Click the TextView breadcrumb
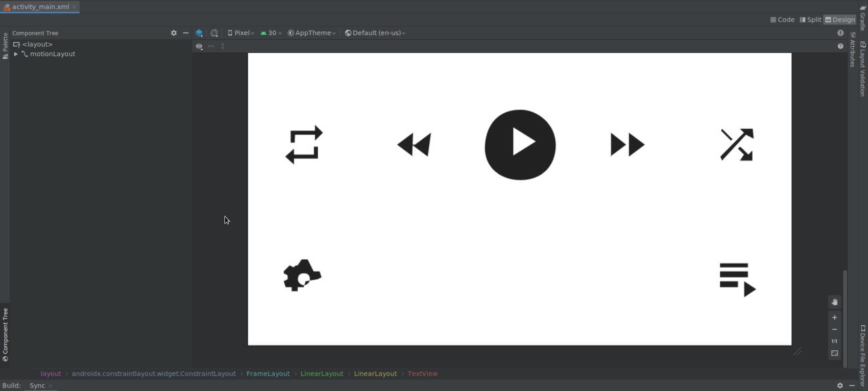868x391 pixels. click(x=422, y=373)
